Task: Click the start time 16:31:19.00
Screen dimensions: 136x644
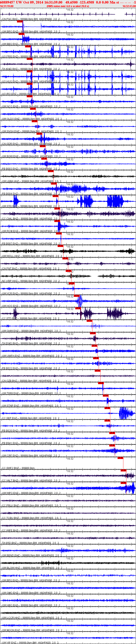Action: [x=7, y=6]
